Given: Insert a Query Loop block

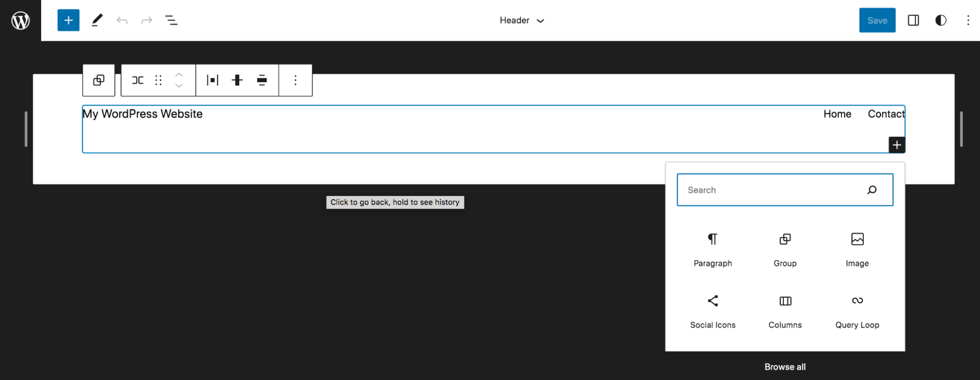Looking at the screenshot, I should 857,311.
